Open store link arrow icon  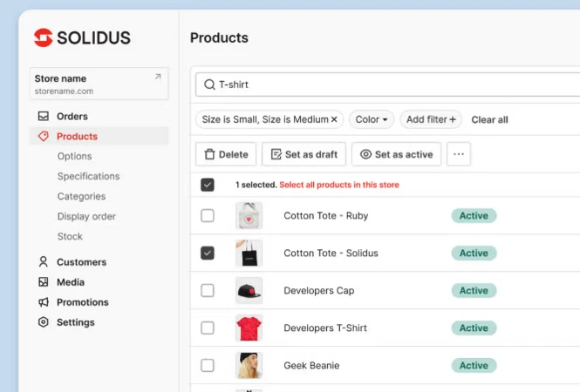[x=158, y=77]
